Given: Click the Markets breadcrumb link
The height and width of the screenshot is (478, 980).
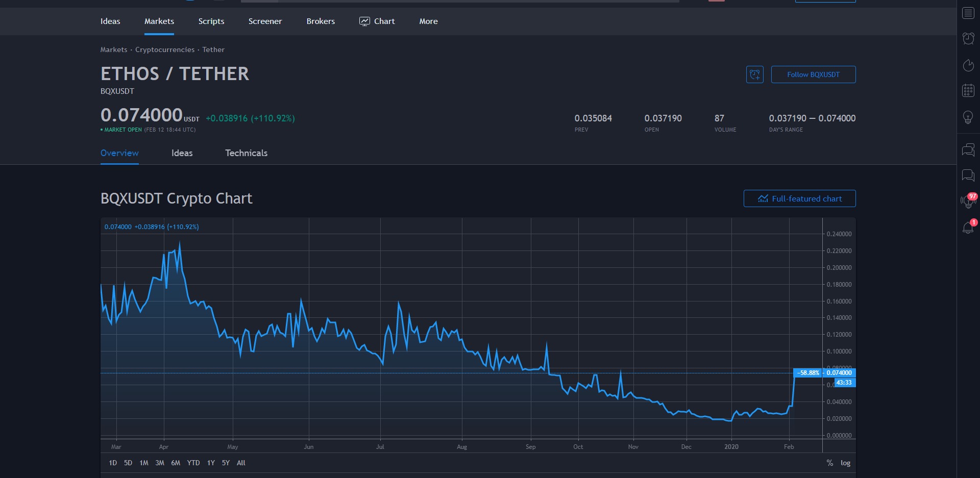Looking at the screenshot, I should pos(114,49).
